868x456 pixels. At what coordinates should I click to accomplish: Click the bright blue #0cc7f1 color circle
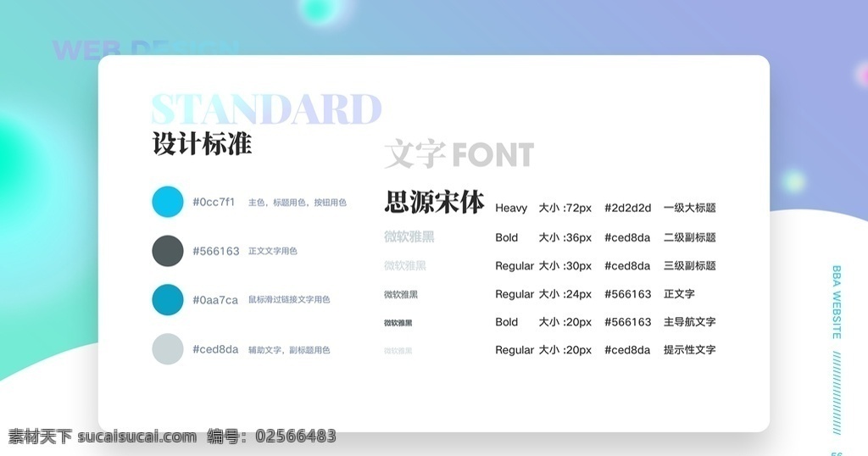[168, 202]
